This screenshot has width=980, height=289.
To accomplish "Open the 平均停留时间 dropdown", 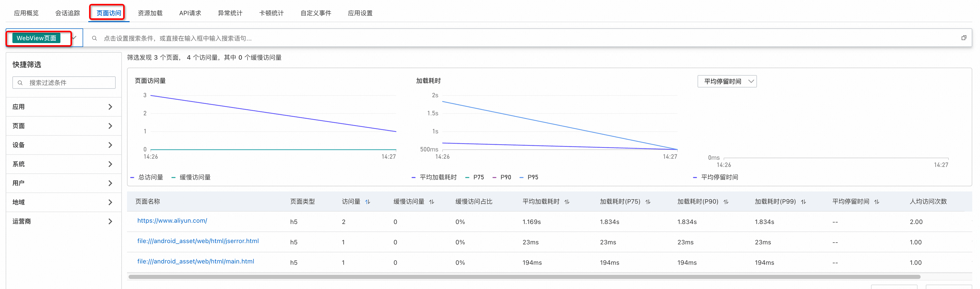I will click(x=727, y=81).
